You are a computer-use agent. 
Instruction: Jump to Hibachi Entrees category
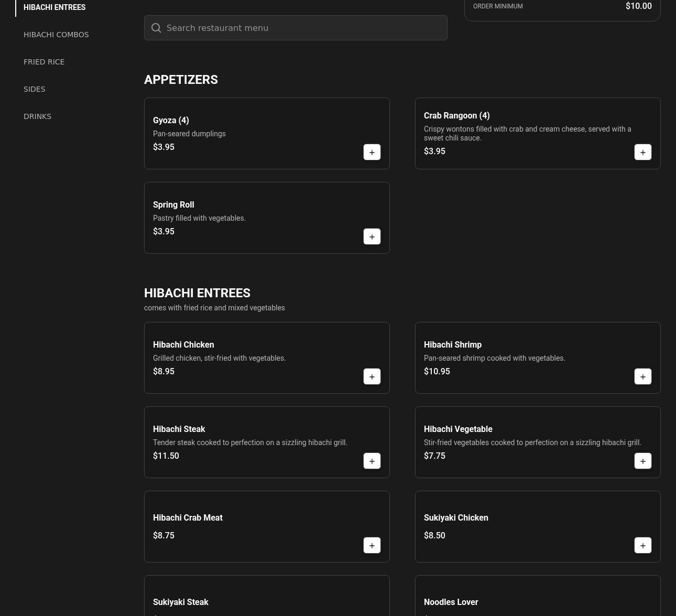tap(54, 7)
